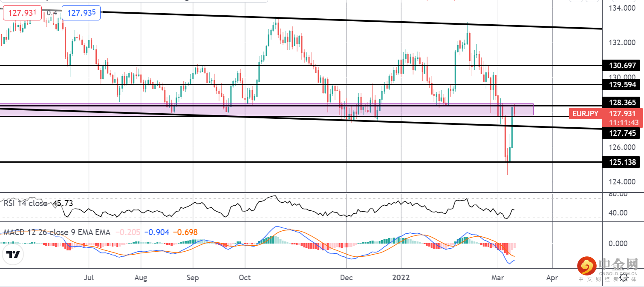Viewport: 644px width, 287px height.
Task: Click the Oct label on time axis
Action: (245, 278)
